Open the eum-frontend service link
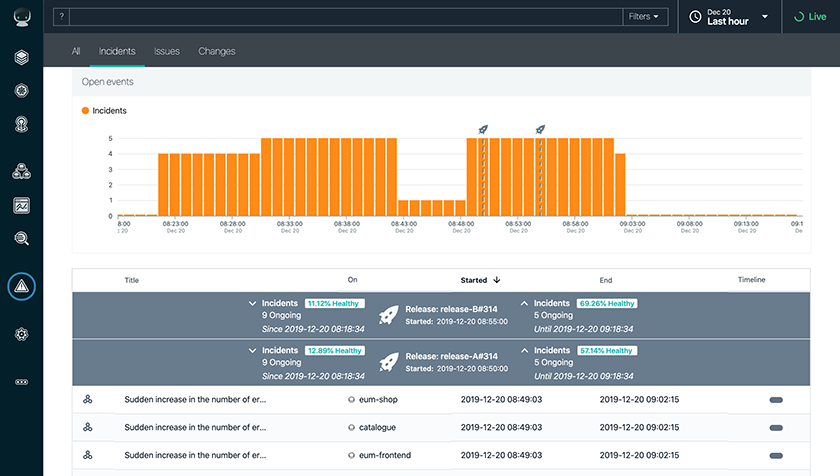Image resolution: width=840 pixels, height=476 pixels. [x=385, y=455]
